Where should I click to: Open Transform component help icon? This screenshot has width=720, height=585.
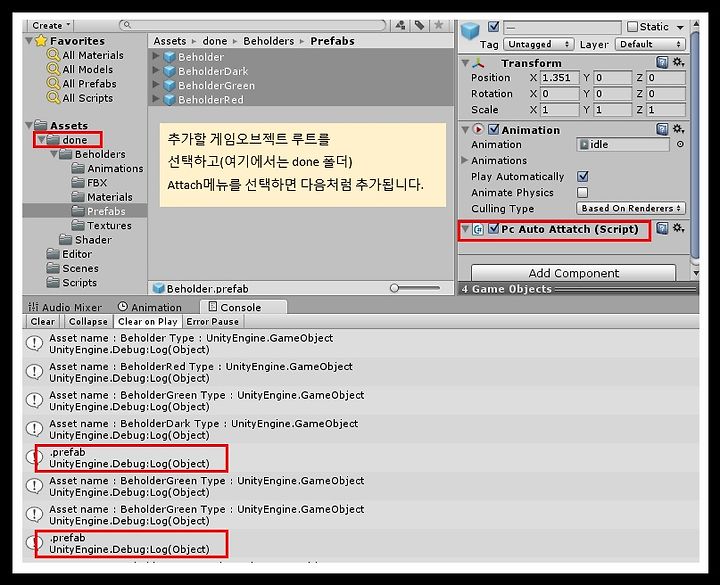(x=662, y=62)
